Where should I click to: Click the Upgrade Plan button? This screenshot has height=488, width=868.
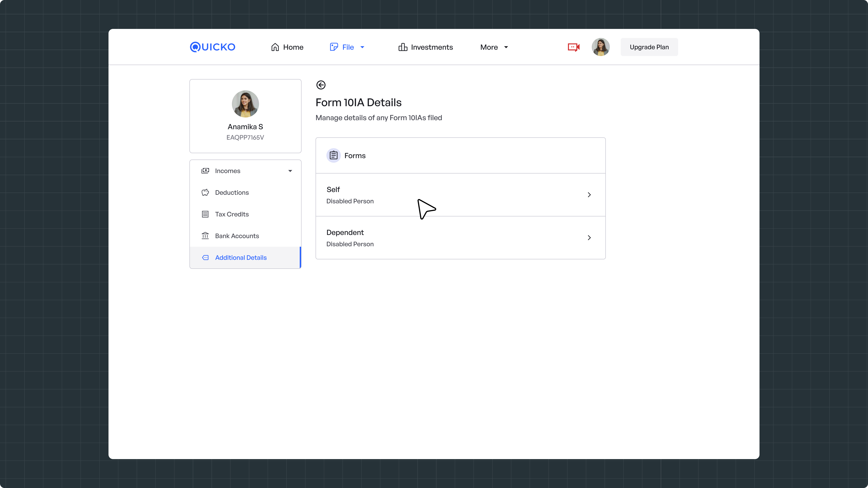(x=649, y=47)
